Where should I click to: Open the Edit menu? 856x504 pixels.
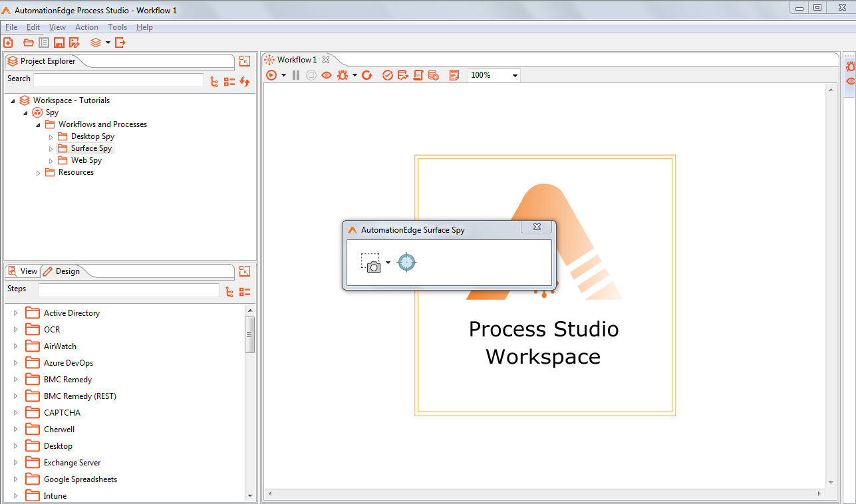pos(33,27)
